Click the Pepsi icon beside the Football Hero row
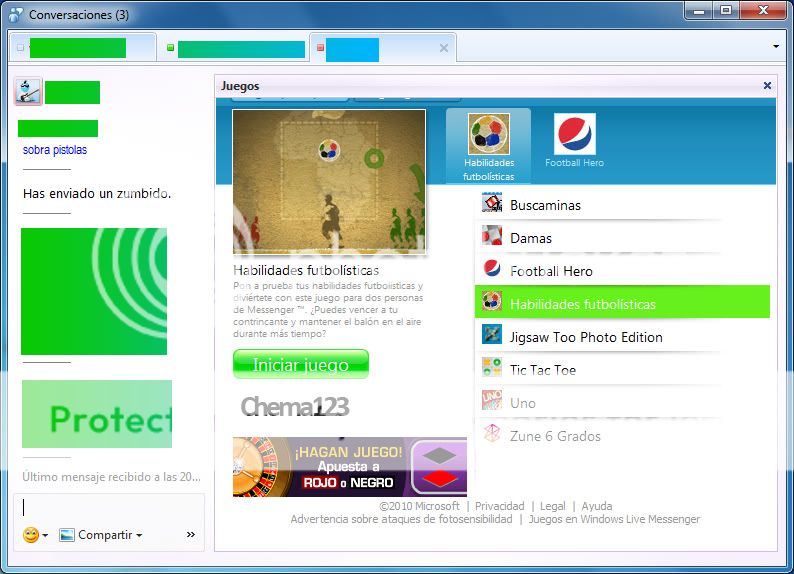This screenshot has height=574, width=794. pos(492,268)
